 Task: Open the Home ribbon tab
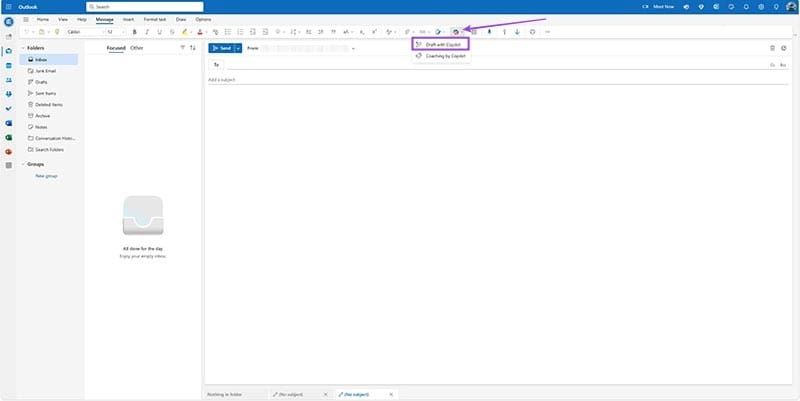point(43,19)
